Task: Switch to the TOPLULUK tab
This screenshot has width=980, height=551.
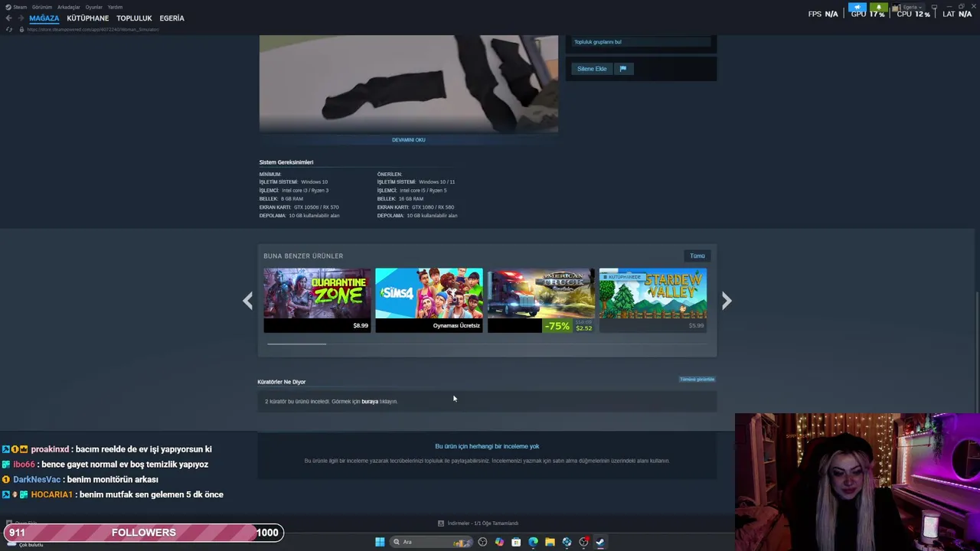Action: 135,18
